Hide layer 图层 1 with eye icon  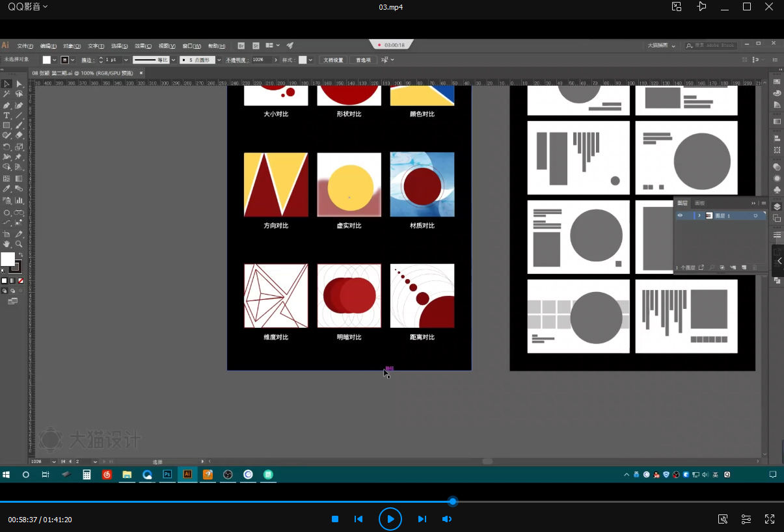[680, 215]
